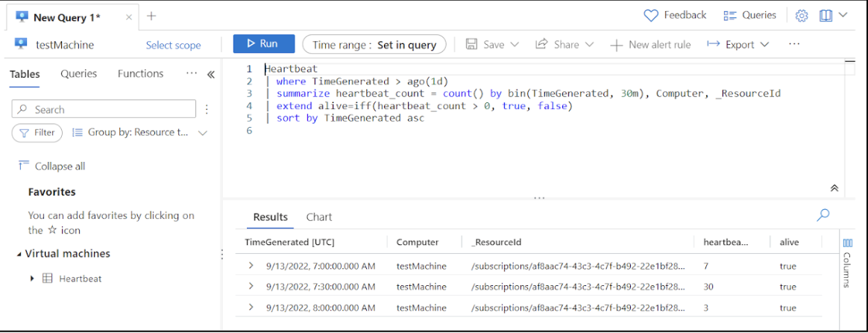Switch to the Queries side tab

(x=78, y=74)
